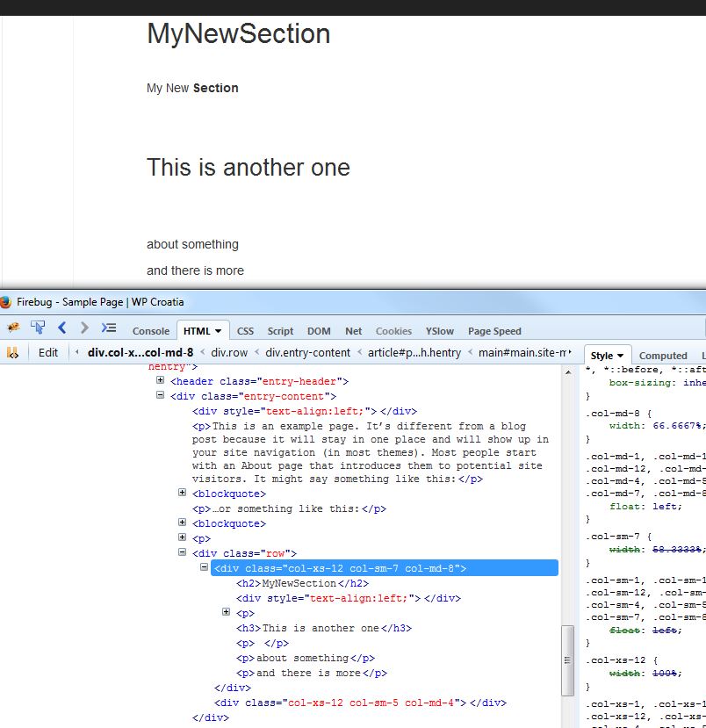Expand the second blockquote node
This screenshot has height=728, width=706.
(183, 523)
